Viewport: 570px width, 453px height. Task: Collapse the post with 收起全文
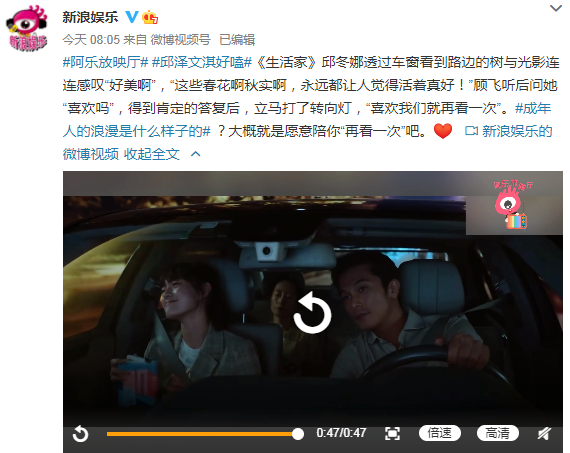(152, 154)
